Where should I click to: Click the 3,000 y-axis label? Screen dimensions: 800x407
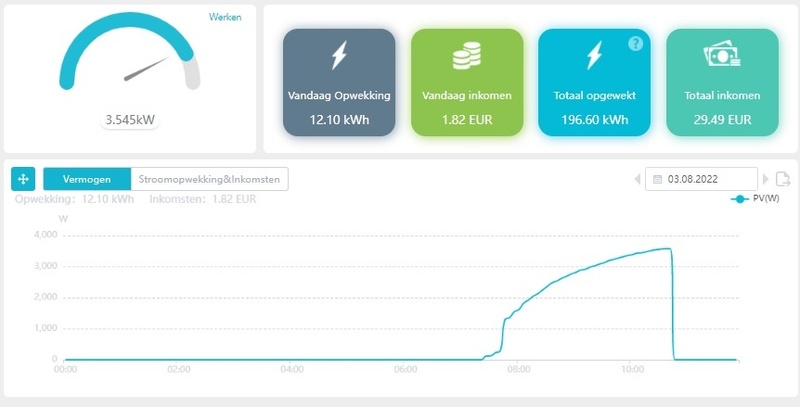(46, 266)
